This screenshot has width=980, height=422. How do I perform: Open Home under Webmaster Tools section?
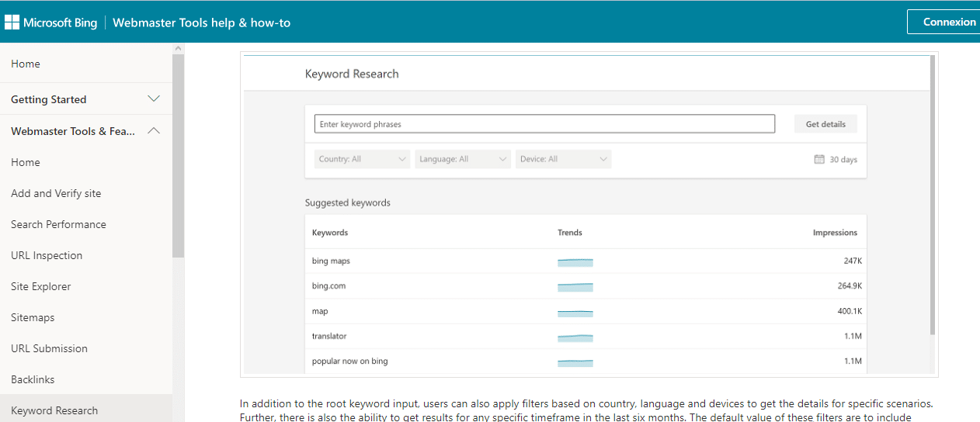tap(26, 162)
